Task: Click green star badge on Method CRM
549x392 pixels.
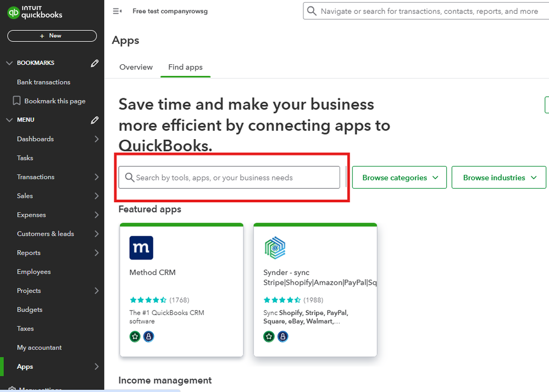Action: click(x=135, y=336)
